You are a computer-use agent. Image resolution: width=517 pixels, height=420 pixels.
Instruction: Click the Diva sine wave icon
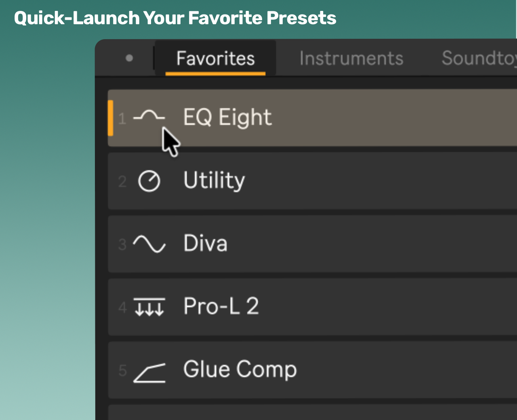(149, 244)
